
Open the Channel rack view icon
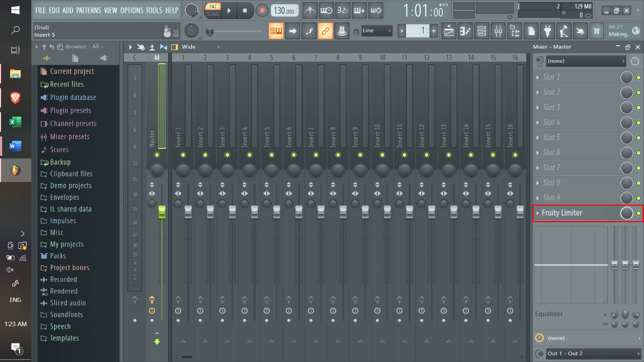coord(482,31)
